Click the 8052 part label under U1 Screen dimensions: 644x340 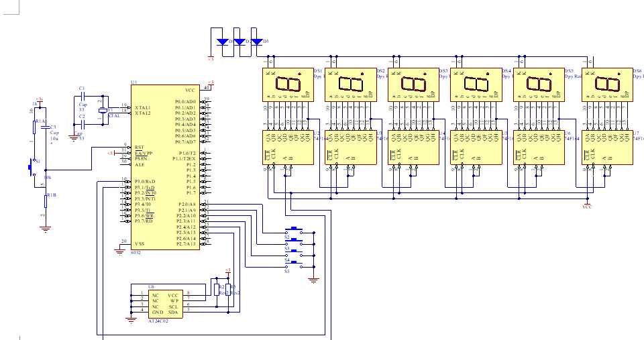(x=136, y=253)
